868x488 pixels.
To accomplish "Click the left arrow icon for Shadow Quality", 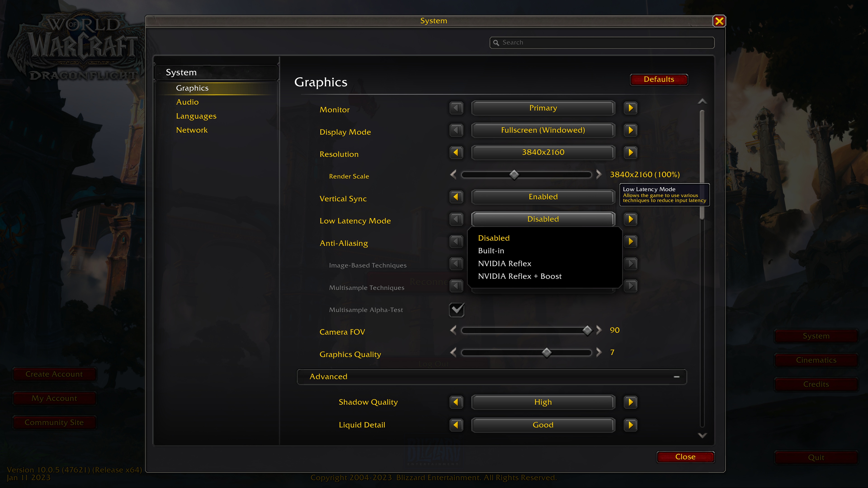I will click(456, 402).
